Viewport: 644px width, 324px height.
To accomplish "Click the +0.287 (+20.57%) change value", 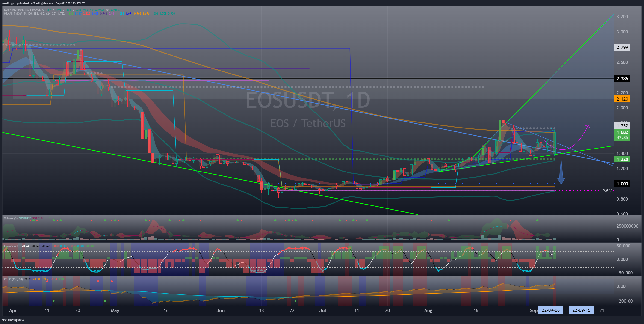I will pyautogui.click(x=94, y=9).
